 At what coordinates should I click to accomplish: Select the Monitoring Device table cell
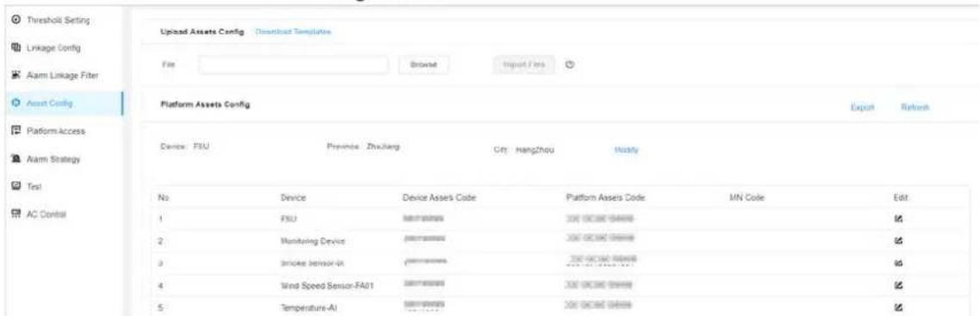[x=313, y=241]
